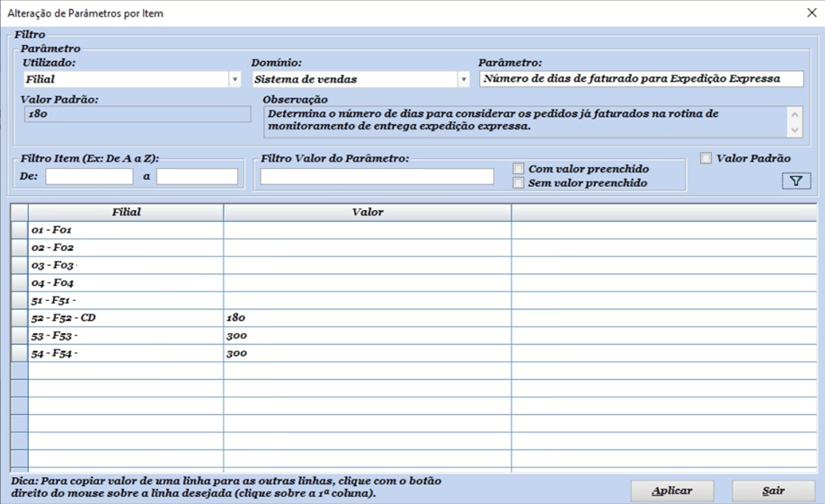
Task: Enable the Valor Padrão checkbox
Action: (707, 158)
